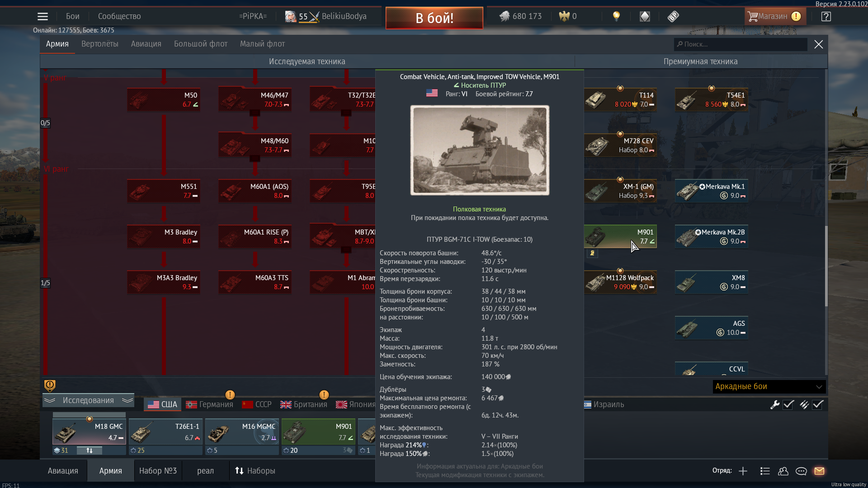The height and width of the screenshot is (488, 868).
Task: Select the Merkava Mk.2B premium vehicle
Action: point(712,236)
